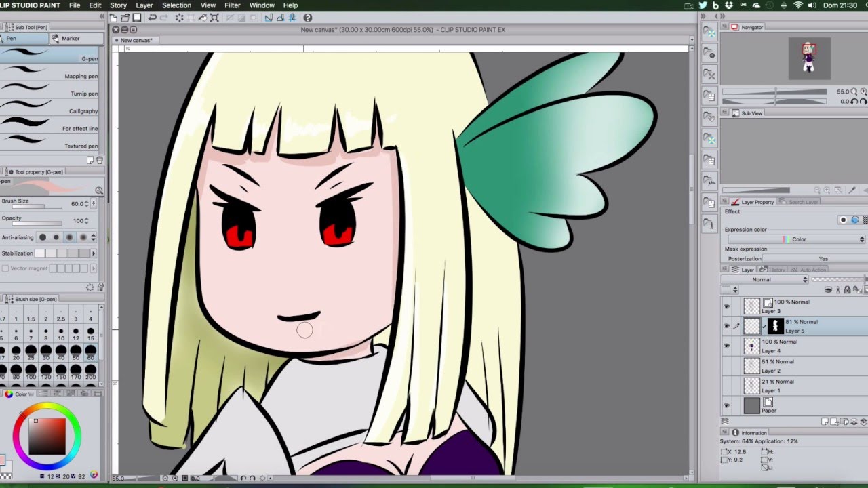Screen dimensions: 868x488
Task: Open Help via the question mark icon
Action: (x=308, y=18)
